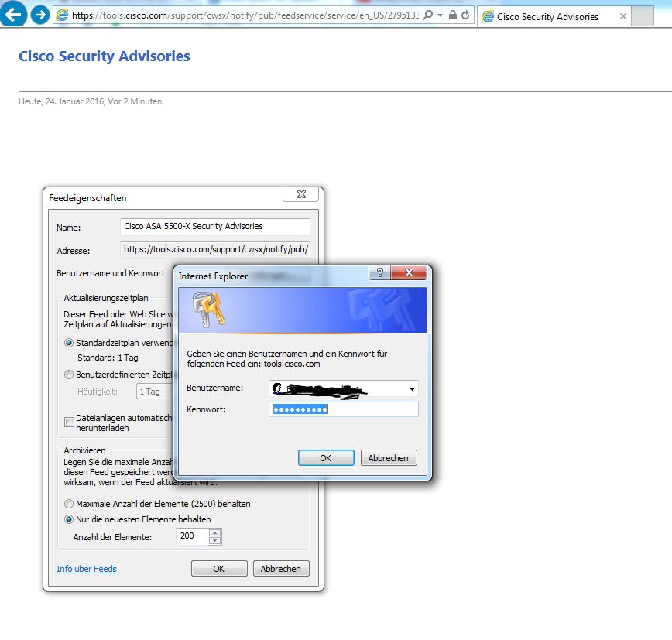Expand the Benutzername dropdown arrow

pos(412,389)
